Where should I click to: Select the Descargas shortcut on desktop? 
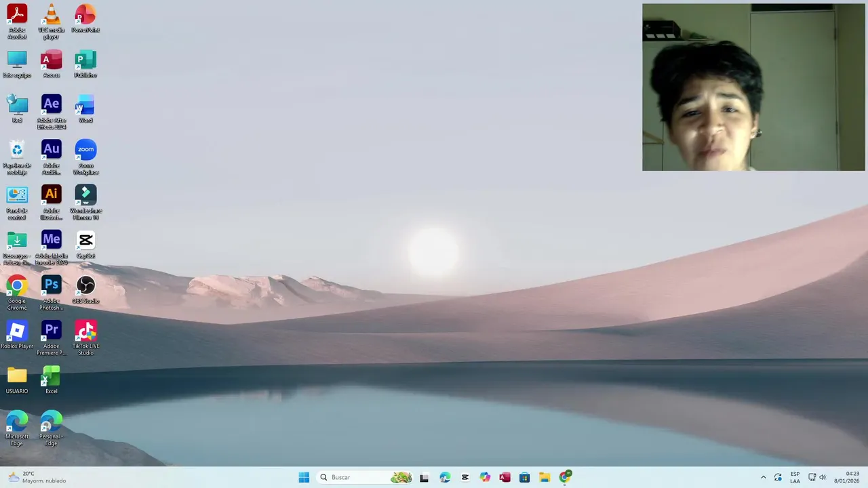pos(17,247)
